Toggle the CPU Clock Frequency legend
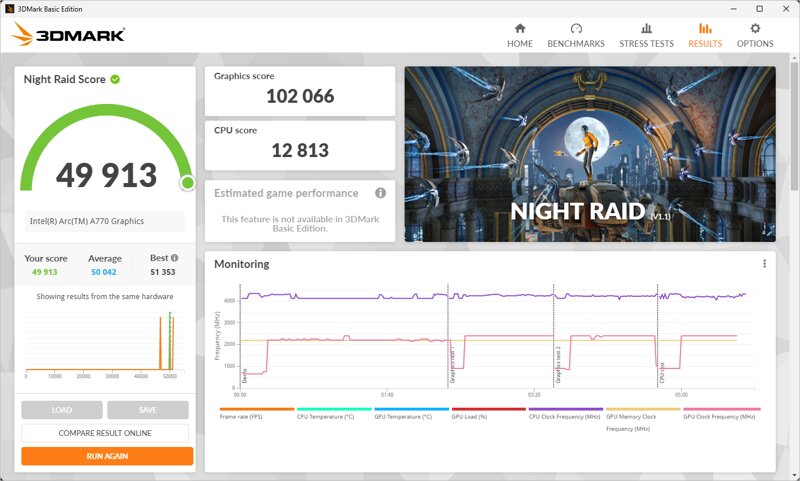800x481 pixels. coord(566,413)
